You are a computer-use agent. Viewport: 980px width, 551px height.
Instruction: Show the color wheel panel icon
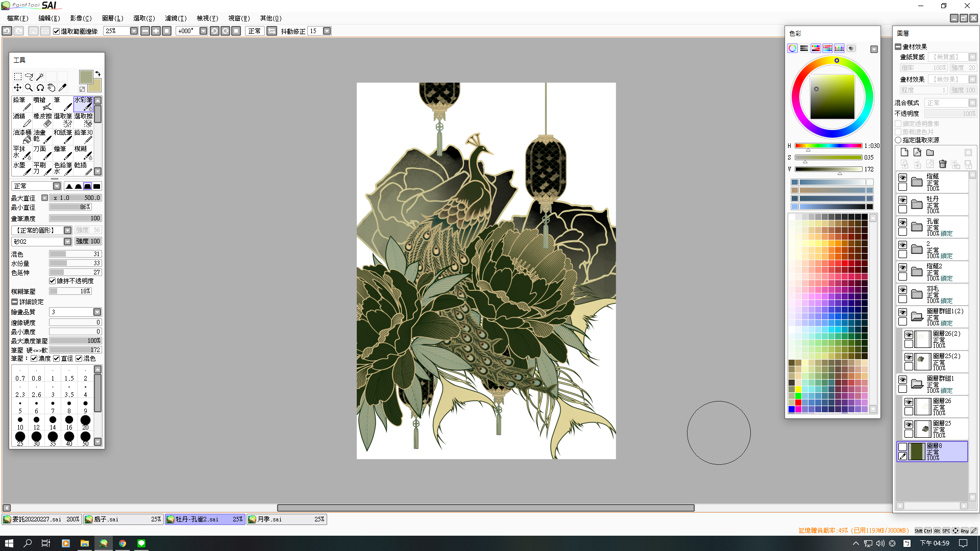click(x=792, y=48)
